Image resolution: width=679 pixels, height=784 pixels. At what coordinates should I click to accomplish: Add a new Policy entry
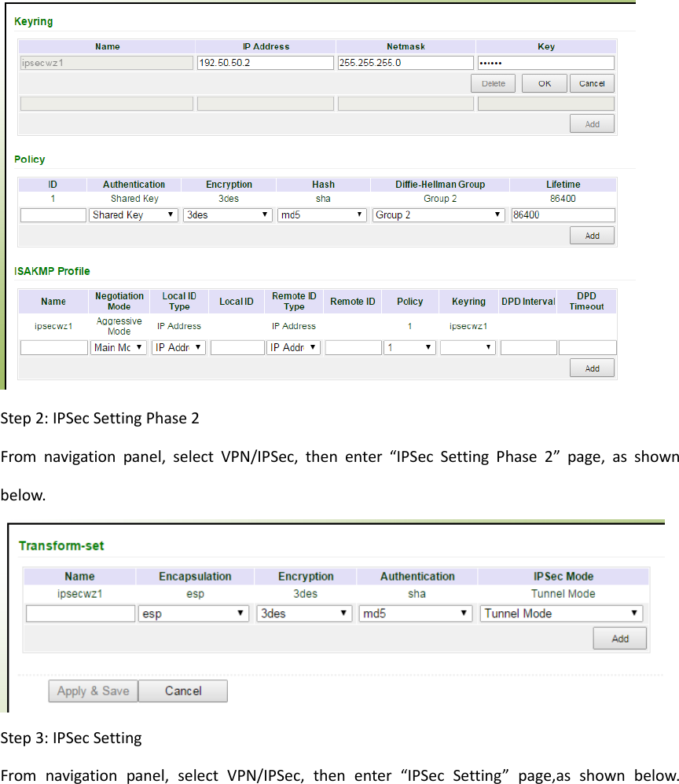[592, 235]
